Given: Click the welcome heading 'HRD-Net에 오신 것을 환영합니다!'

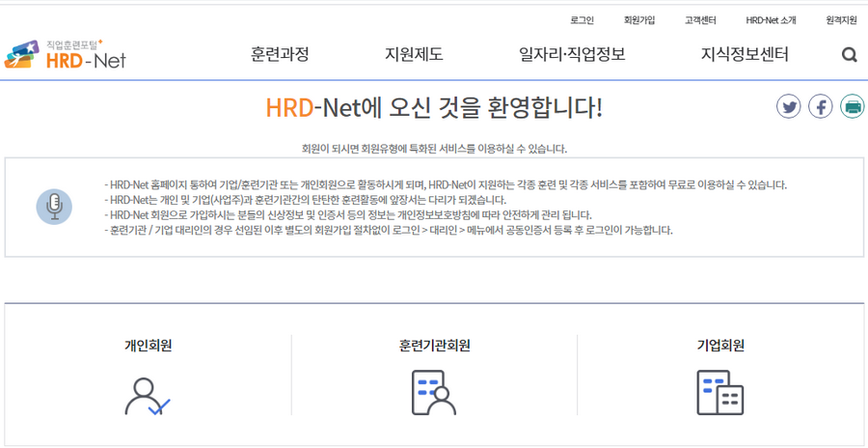Looking at the screenshot, I should (x=434, y=107).
